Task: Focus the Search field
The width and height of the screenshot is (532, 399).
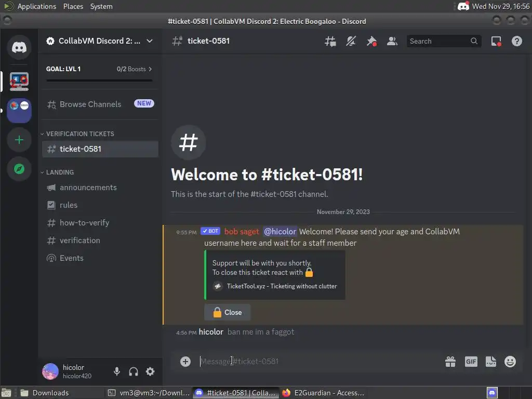Action: point(444,41)
